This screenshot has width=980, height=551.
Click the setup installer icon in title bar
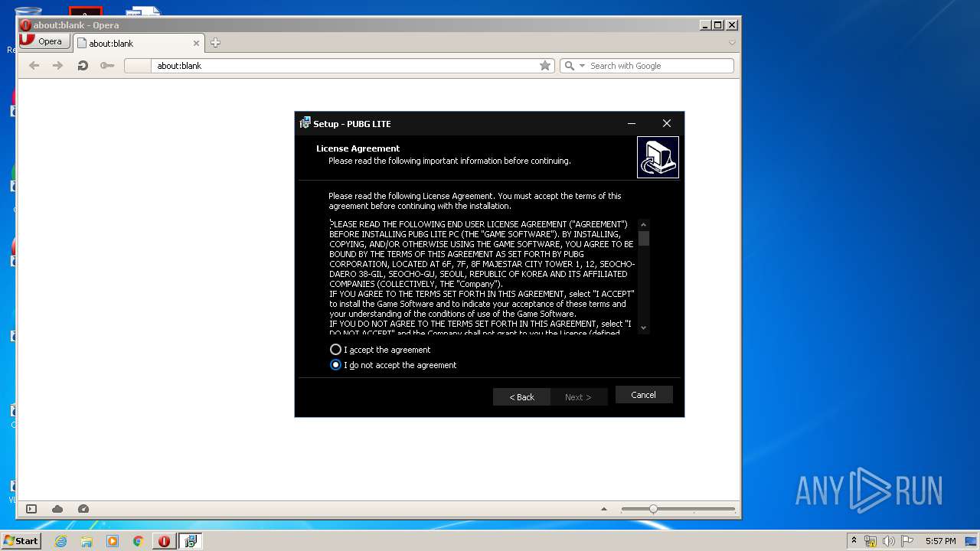point(305,123)
